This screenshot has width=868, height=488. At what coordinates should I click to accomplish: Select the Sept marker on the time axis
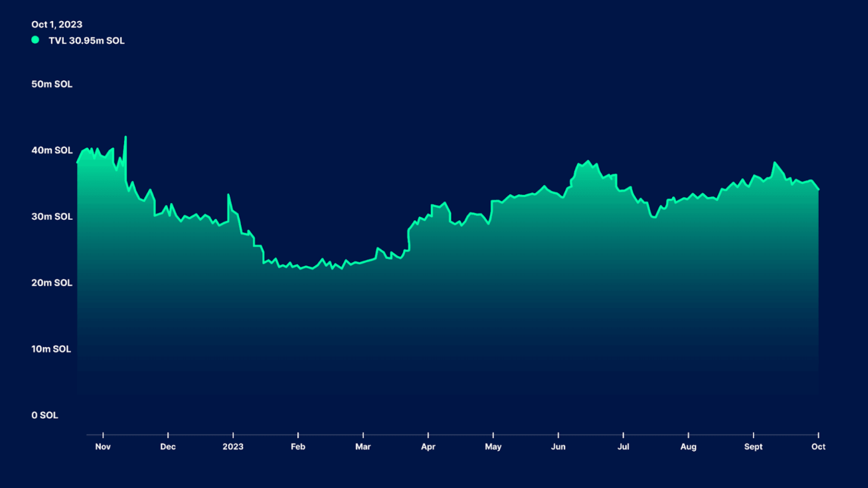pyautogui.click(x=753, y=447)
